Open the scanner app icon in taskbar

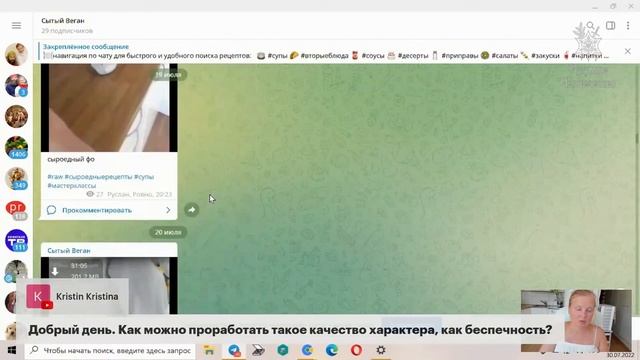pos(258,350)
